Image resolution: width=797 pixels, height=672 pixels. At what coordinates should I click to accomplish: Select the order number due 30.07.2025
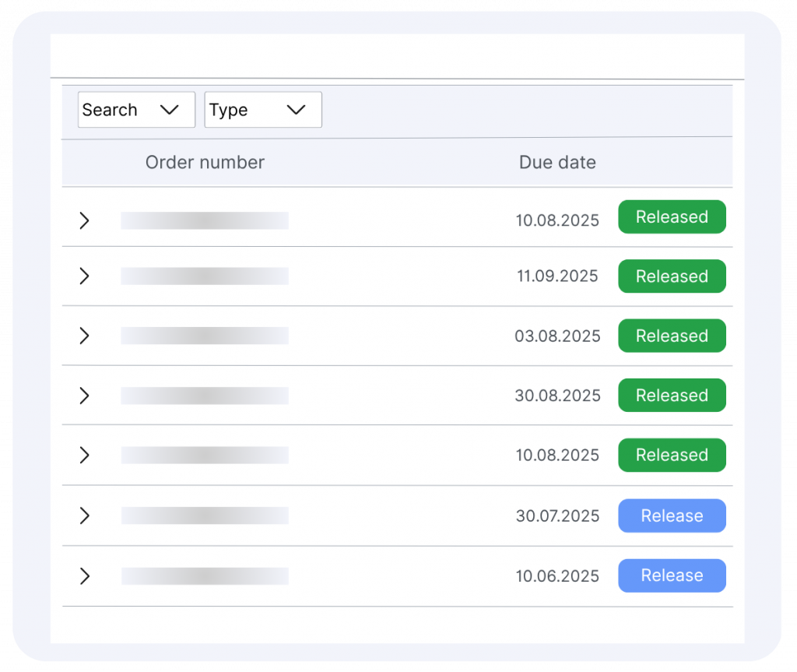[x=205, y=515]
